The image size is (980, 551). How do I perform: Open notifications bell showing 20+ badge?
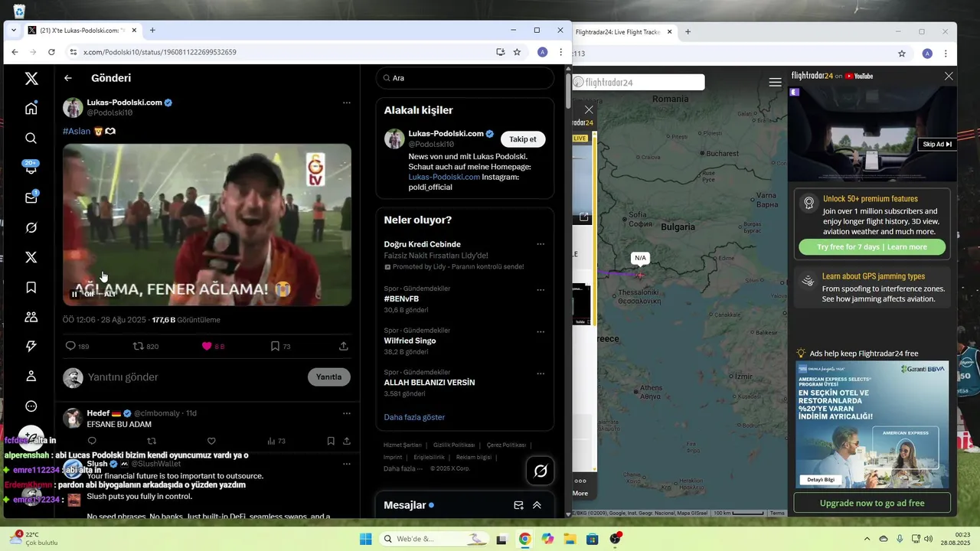pyautogui.click(x=31, y=168)
